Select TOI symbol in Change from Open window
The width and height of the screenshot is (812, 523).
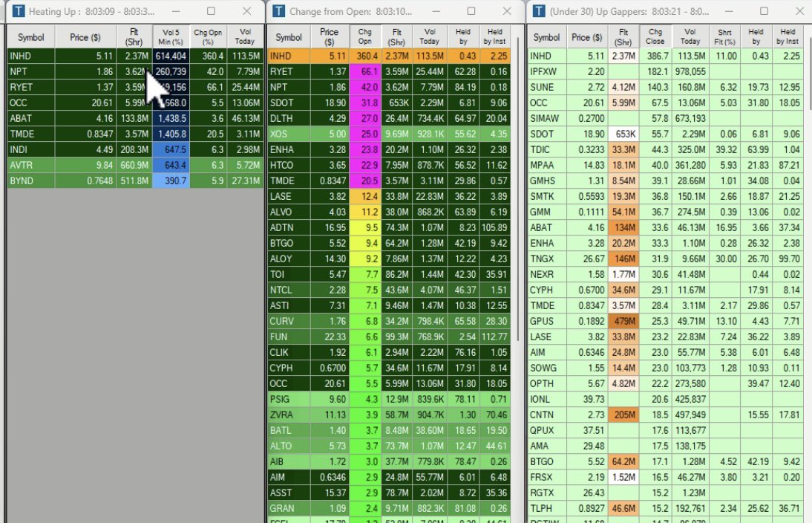click(277, 273)
